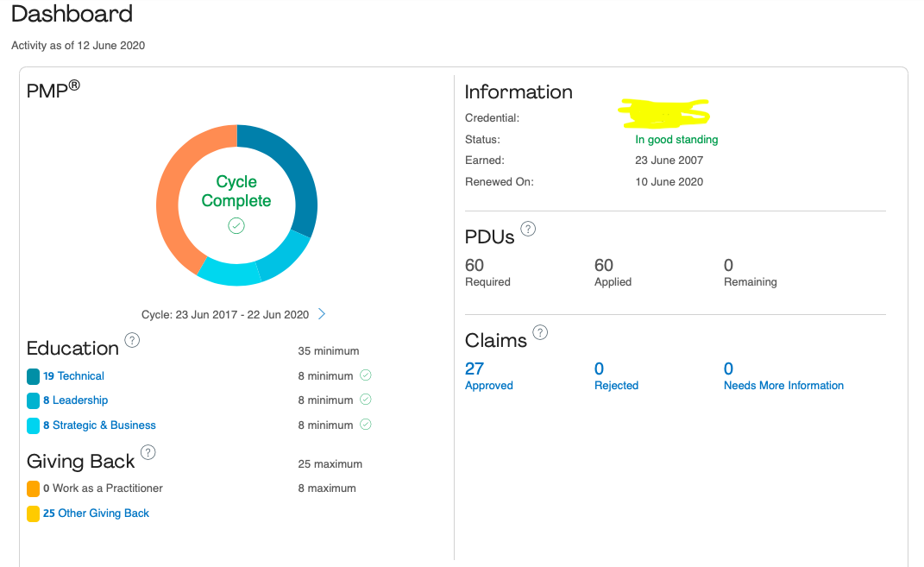Open the Giving Back help icon
The width and height of the screenshot is (924, 567).
[x=148, y=451]
